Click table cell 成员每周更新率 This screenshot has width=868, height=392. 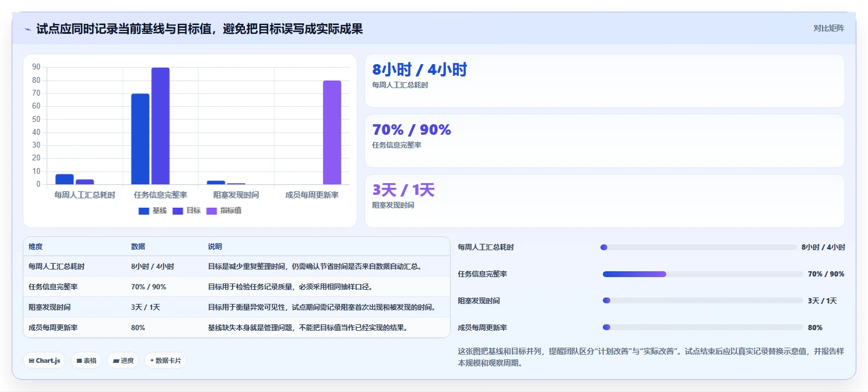pos(53,328)
